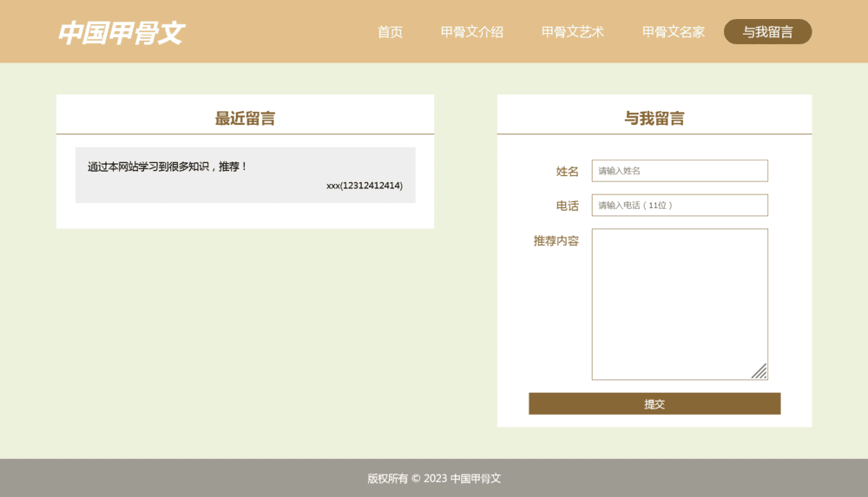Click the author signature xxx(12312412414)
Image resolution: width=868 pixels, height=497 pixels.
coord(364,186)
